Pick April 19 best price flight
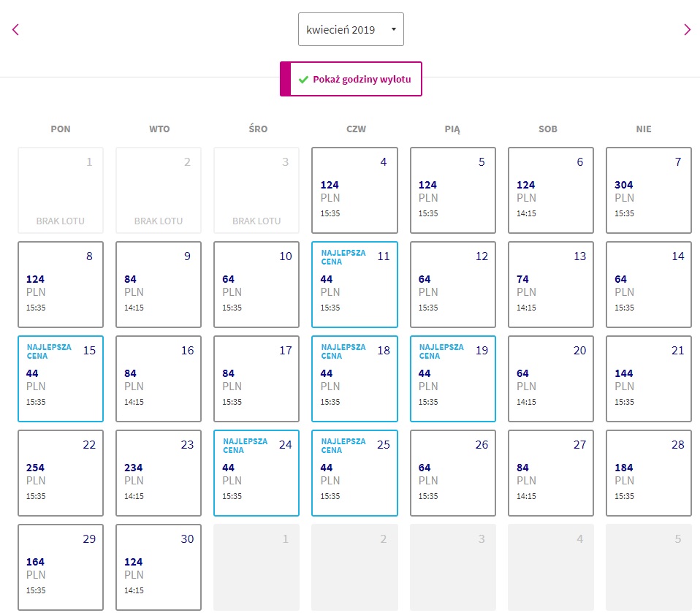The width and height of the screenshot is (700, 613). pos(453,378)
